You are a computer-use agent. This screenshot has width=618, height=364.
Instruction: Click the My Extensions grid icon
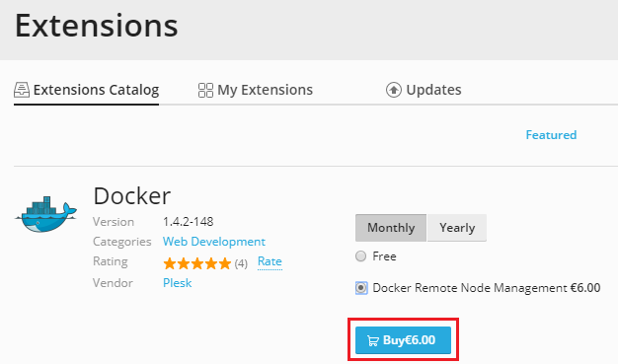(x=205, y=90)
